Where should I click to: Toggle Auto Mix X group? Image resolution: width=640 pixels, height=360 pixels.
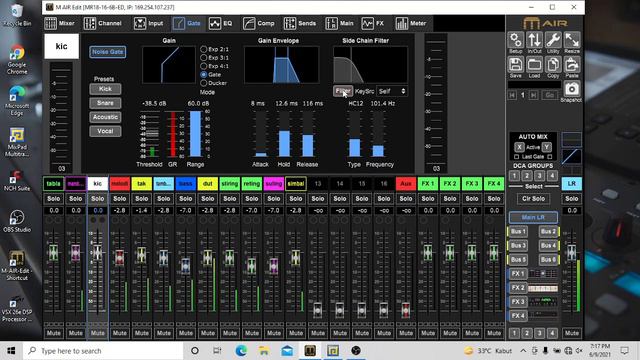pos(519,147)
